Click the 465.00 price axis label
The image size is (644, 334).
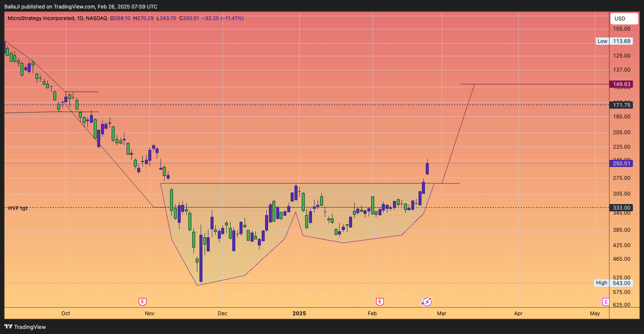click(621, 259)
